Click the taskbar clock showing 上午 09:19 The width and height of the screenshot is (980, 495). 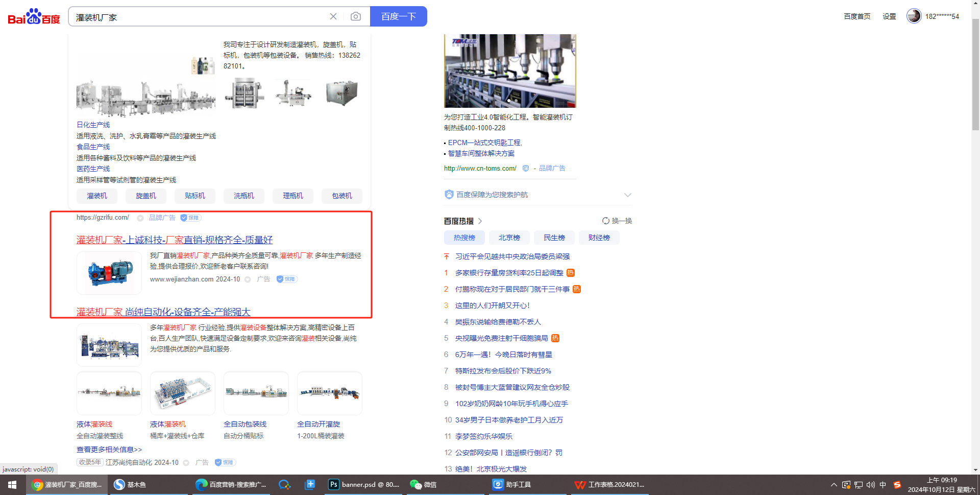point(942,485)
